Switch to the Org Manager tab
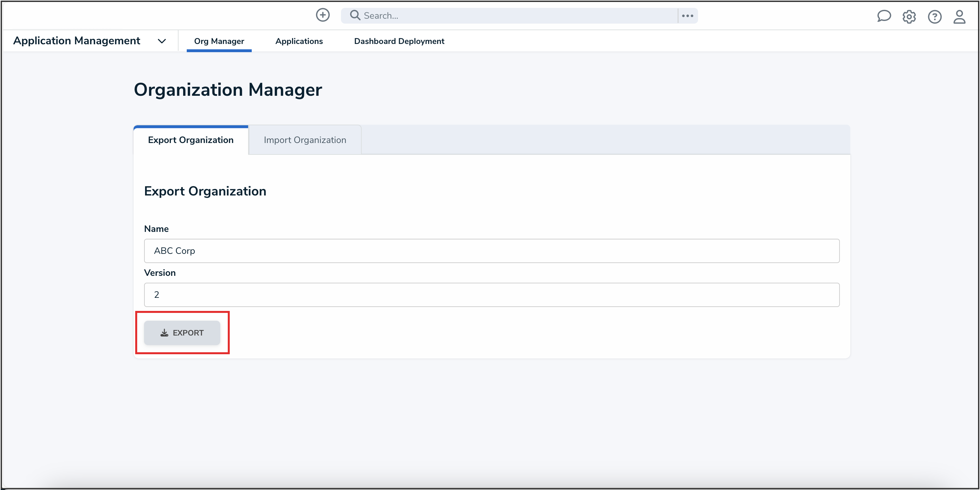This screenshot has height=490, width=980. [x=219, y=41]
